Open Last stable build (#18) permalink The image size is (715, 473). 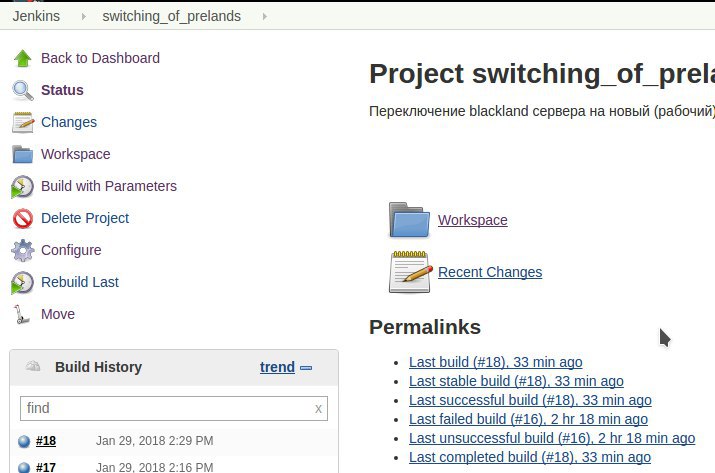[x=516, y=381]
